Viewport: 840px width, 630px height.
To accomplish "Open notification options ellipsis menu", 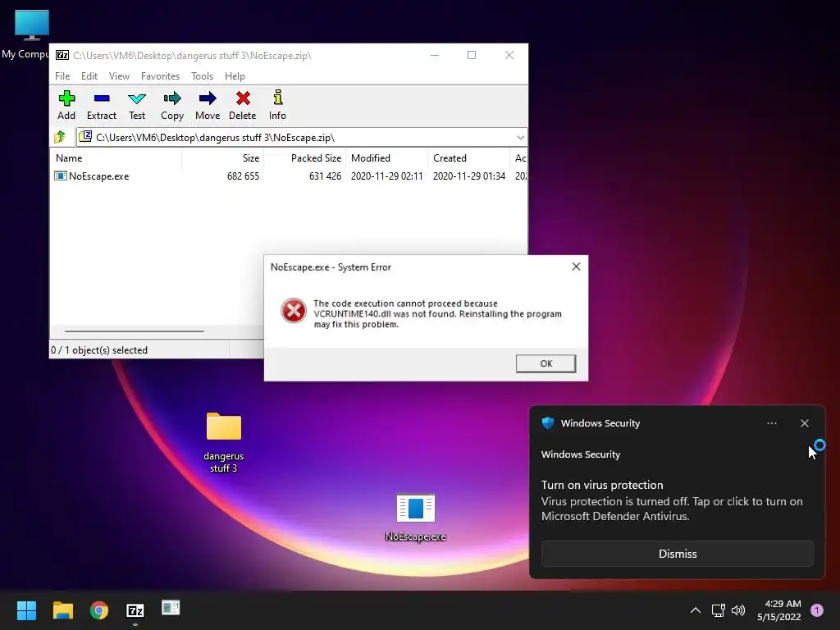I will pyautogui.click(x=771, y=423).
